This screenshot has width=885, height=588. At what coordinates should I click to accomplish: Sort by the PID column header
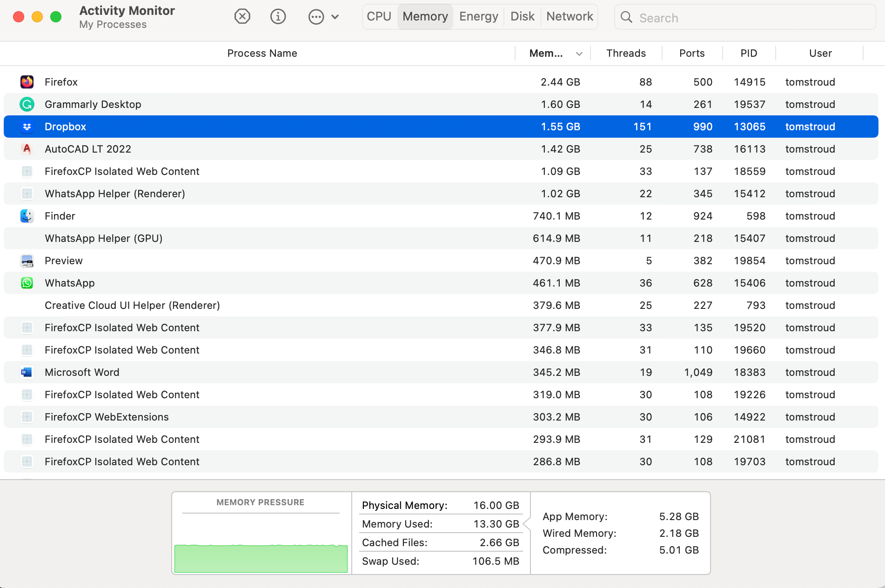(x=749, y=53)
